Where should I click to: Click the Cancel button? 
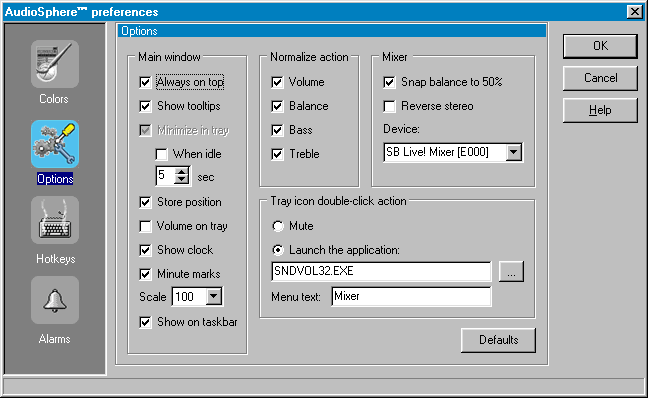pos(600,78)
